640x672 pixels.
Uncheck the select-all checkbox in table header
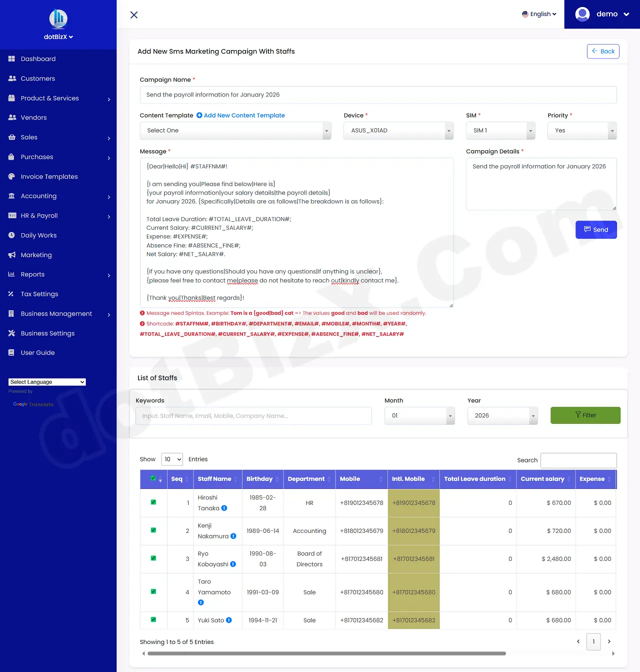tap(153, 478)
